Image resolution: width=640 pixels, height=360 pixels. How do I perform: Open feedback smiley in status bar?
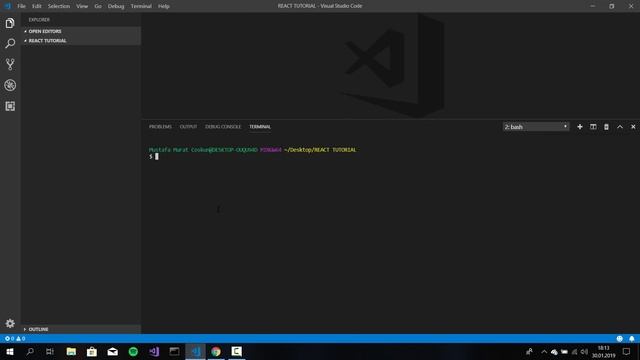(620, 339)
